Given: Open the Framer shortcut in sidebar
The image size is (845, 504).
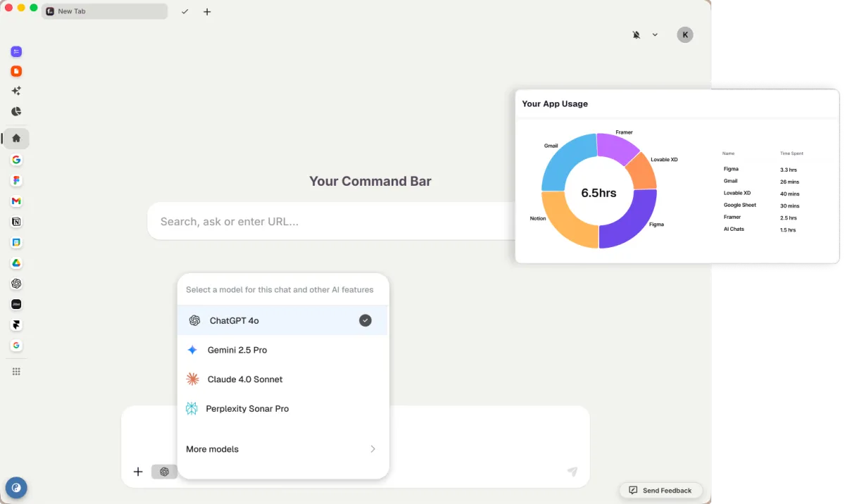Looking at the screenshot, I should tap(16, 325).
